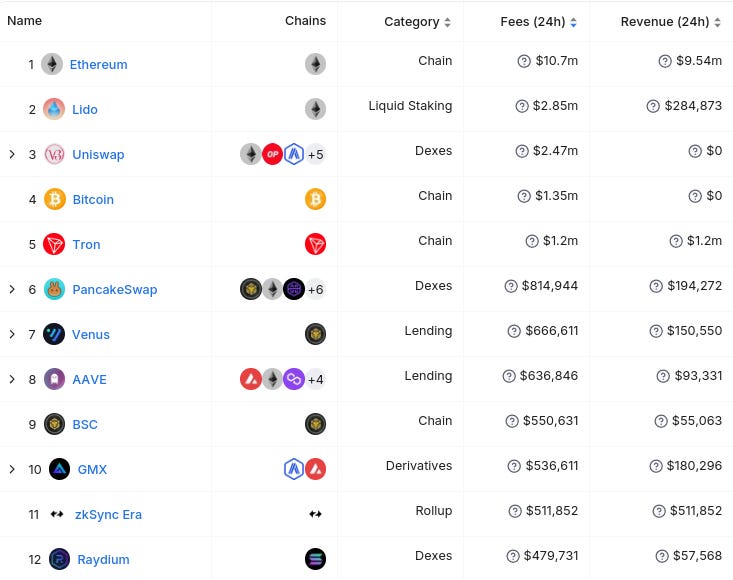The width and height of the screenshot is (733, 580).
Task: Click the Derivatives category cell
Action: pos(419,465)
